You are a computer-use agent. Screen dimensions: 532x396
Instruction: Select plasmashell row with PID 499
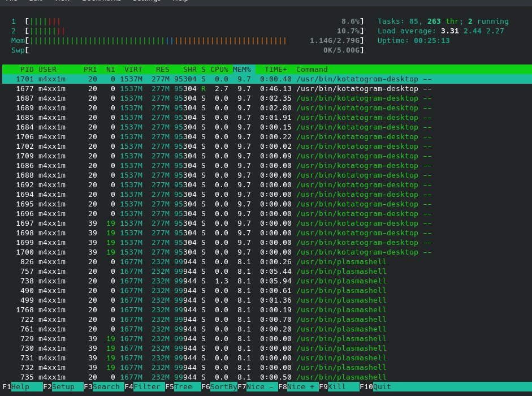[x=267, y=300]
